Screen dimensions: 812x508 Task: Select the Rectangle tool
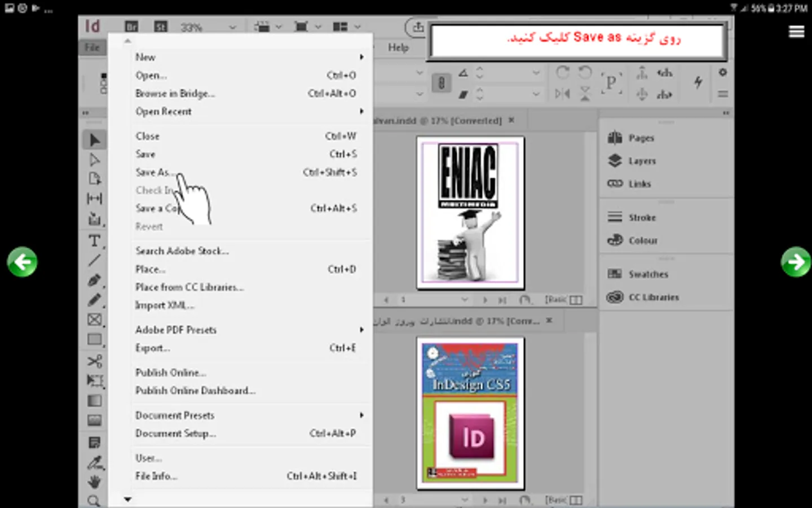click(94, 340)
